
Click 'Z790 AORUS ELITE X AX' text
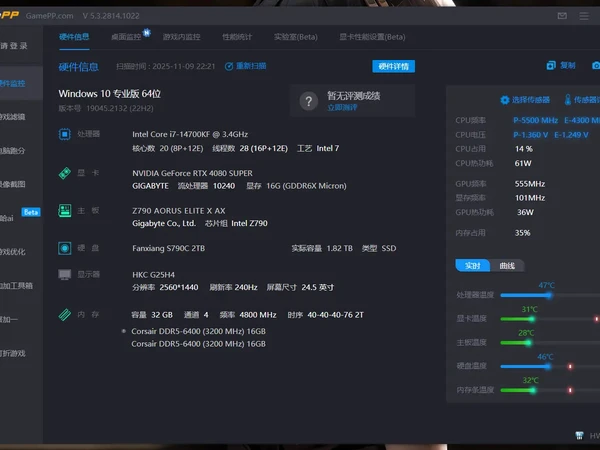179,211
